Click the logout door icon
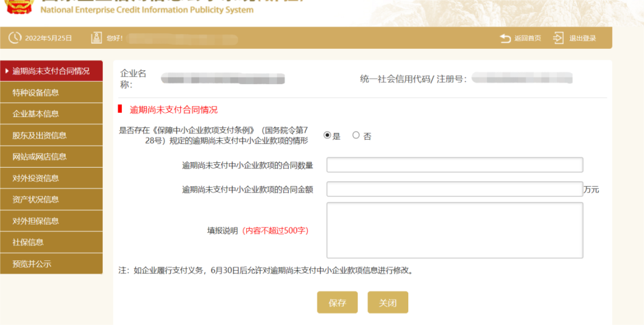Image resolution: width=644 pixels, height=325 pixels. (558, 38)
